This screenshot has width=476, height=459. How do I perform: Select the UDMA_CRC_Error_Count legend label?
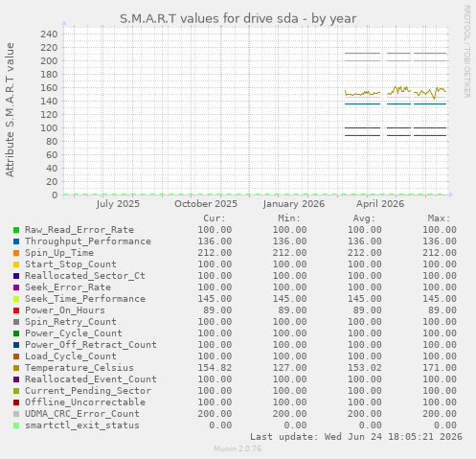pos(82,414)
